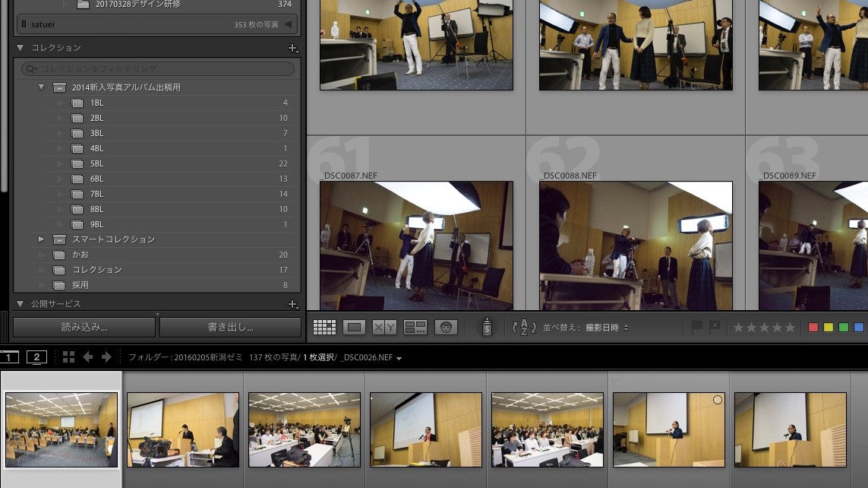Click the 読み込み... import button

(x=84, y=328)
